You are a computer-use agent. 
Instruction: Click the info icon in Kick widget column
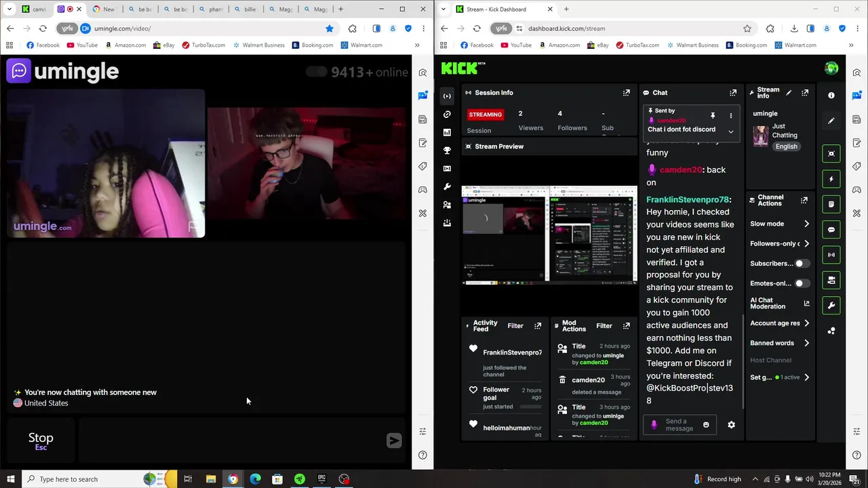(x=831, y=96)
